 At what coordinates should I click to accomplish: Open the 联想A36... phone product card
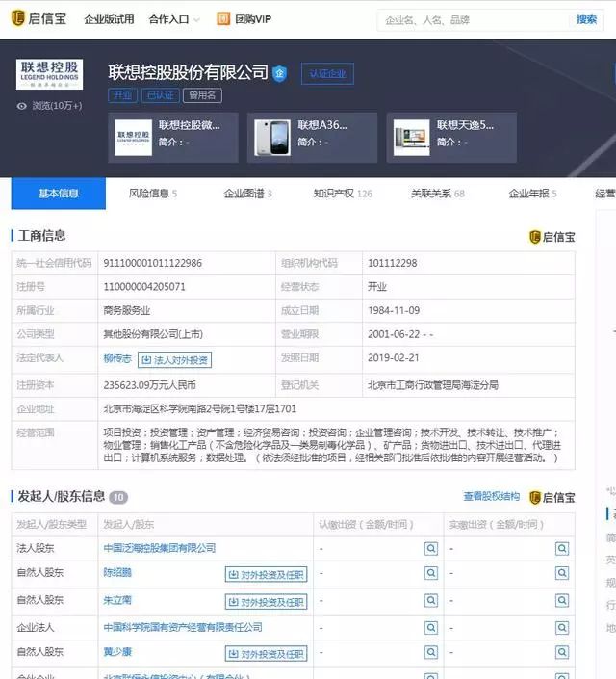click(x=312, y=138)
